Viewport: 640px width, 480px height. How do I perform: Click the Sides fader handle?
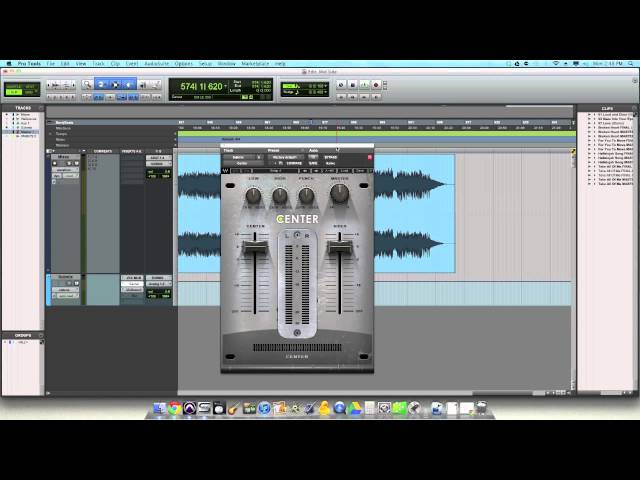[340, 247]
